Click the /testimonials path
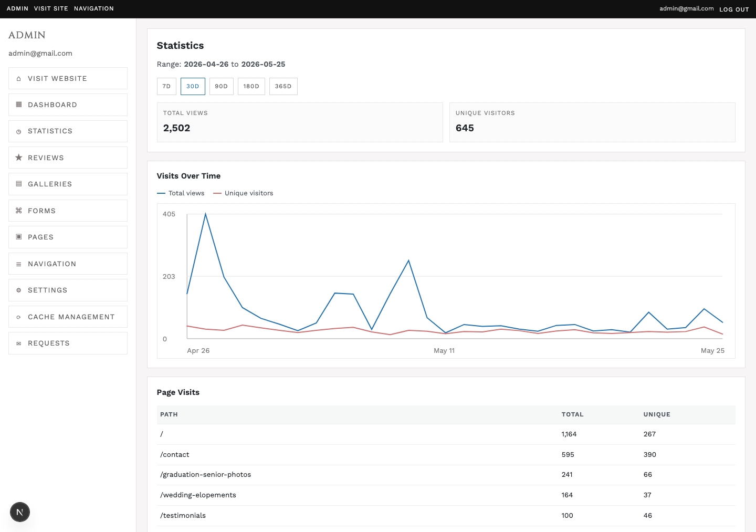Screen dimensions: 756x532 183,516
